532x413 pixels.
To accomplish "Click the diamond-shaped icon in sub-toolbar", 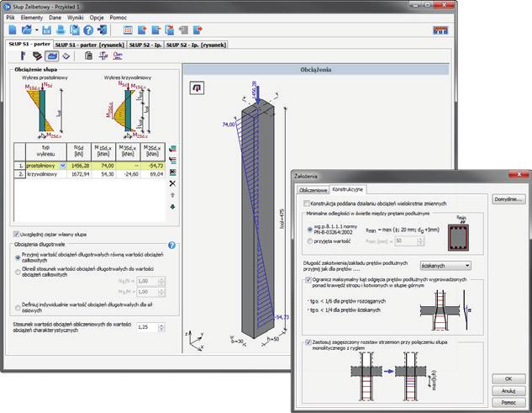I will coord(66,56).
